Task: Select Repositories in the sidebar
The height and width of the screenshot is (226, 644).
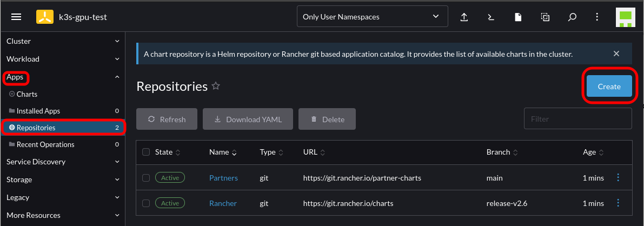Action: coord(62,128)
